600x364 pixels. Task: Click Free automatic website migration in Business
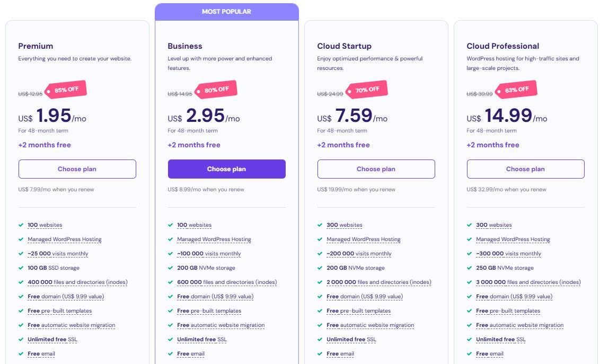tap(221, 325)
